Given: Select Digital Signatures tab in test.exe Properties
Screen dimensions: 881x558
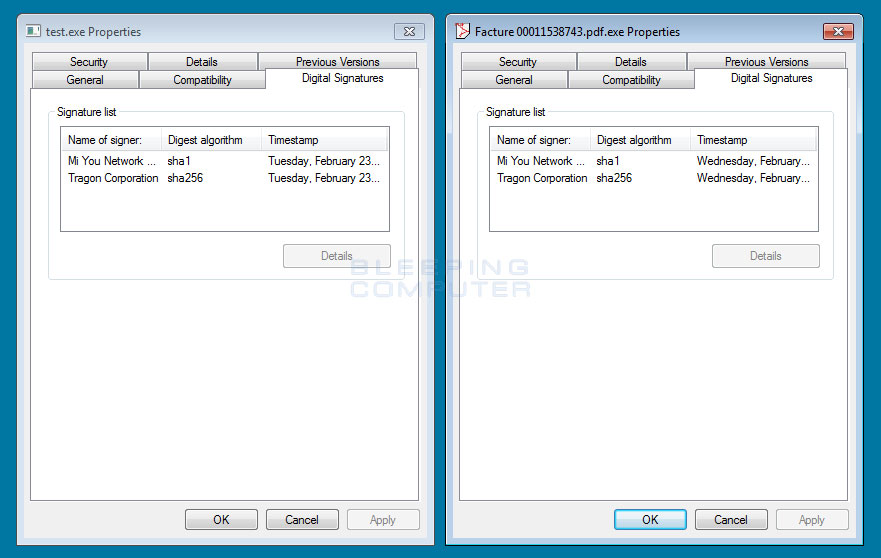Looking at the screenshot, I should [342, 78].
